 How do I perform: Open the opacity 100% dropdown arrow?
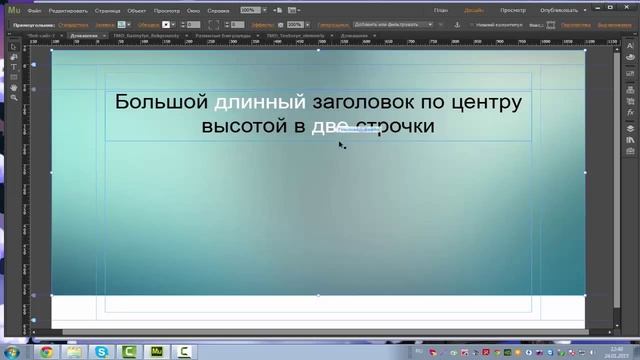[x=307, y=25]
